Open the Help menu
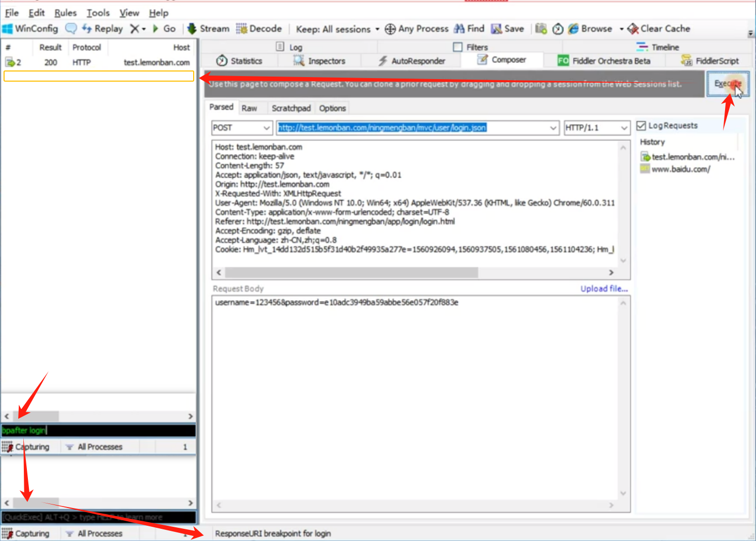Image resolution: width=756 pixels, height=541 pixels. pyautogui.click(x=159, y=13)
